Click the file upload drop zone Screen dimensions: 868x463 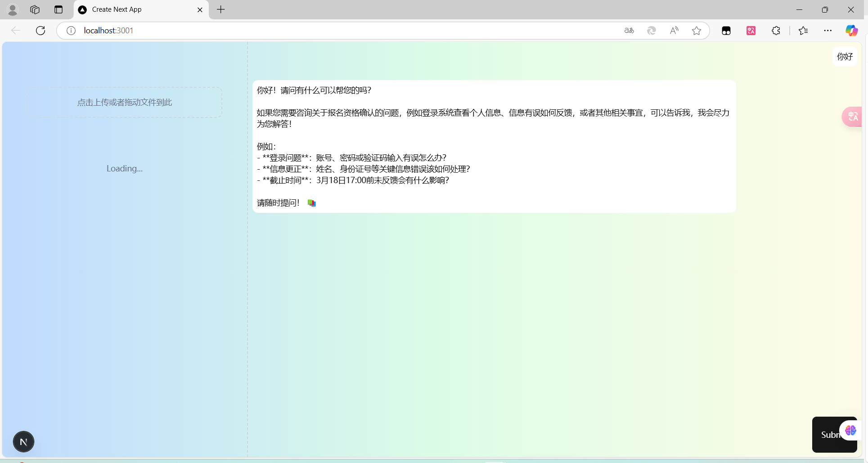click(124, 103)
